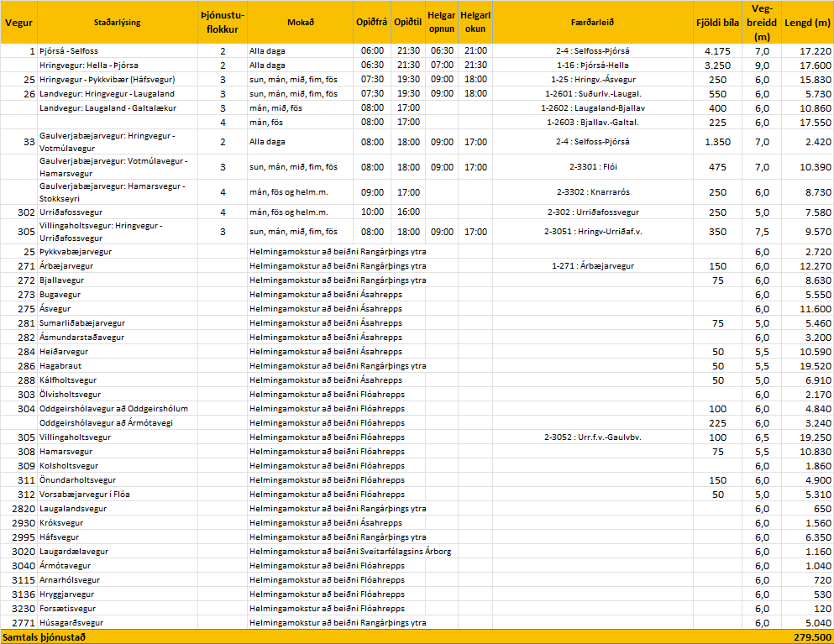Select Urriðafossvegur opening time '10:00'

(372, 212)
